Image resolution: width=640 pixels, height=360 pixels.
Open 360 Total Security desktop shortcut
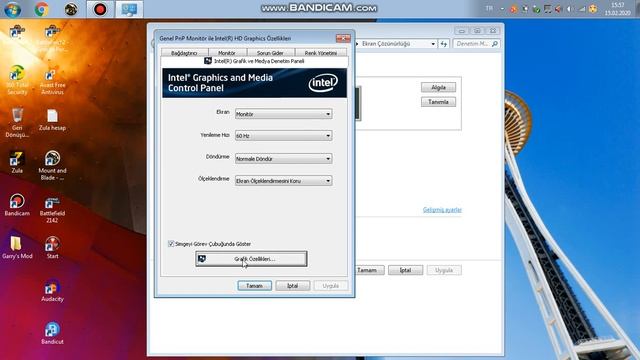(17, 80)
